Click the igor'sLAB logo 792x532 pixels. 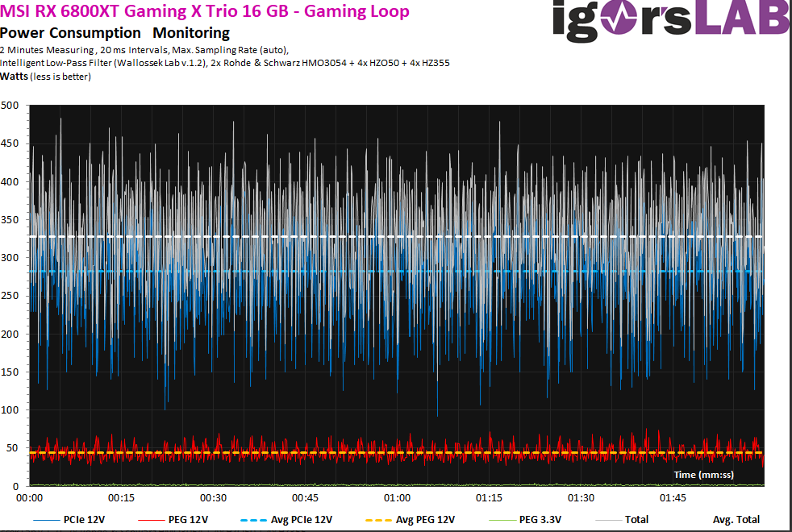click(673, 21)
